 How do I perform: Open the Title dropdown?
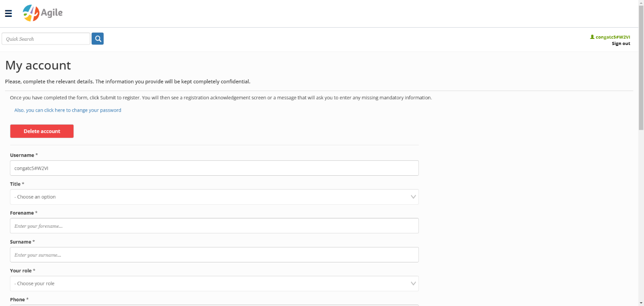click(214, 197)
